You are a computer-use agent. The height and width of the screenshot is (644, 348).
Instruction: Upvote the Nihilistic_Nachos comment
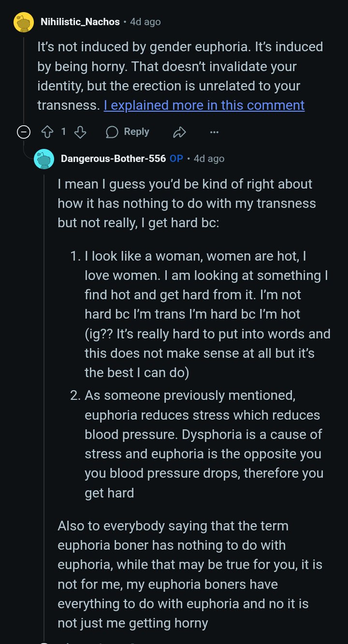[x=47, y=132]
